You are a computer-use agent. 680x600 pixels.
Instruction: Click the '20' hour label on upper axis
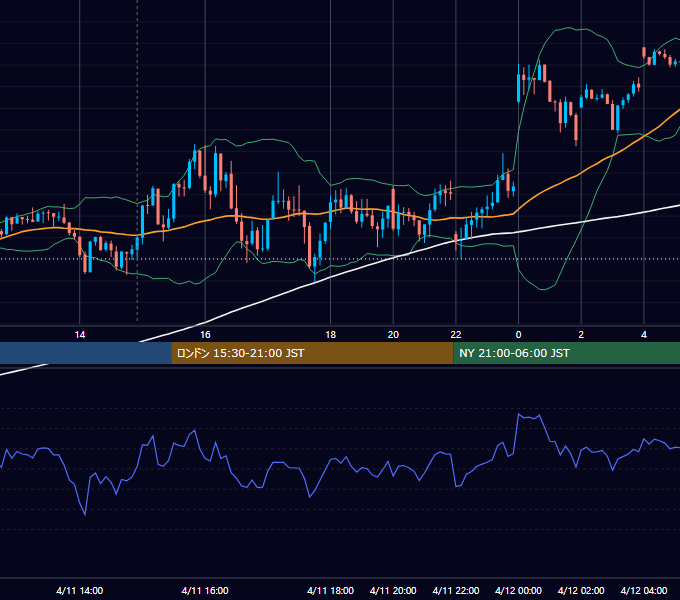393,335
